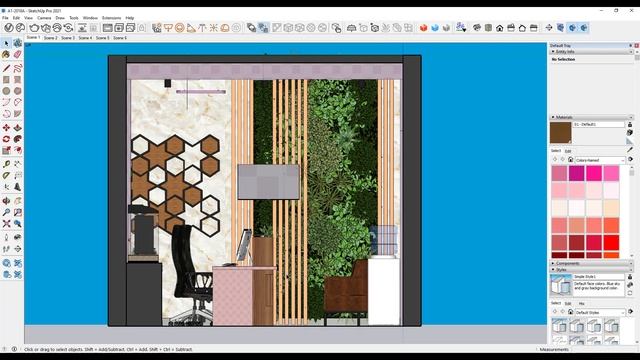The width and height of the screenshot is (640, 360).
Task: Open the Default Styles collection dropdown
Action: point(600,312)
